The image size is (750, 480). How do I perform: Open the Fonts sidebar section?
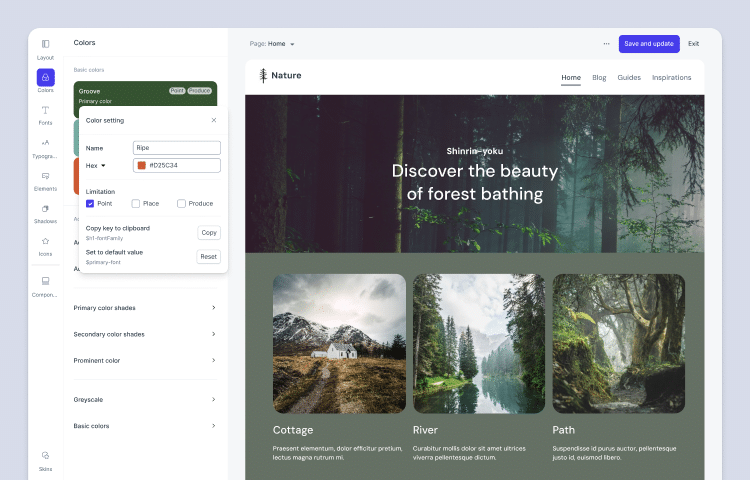click(45, 115)
